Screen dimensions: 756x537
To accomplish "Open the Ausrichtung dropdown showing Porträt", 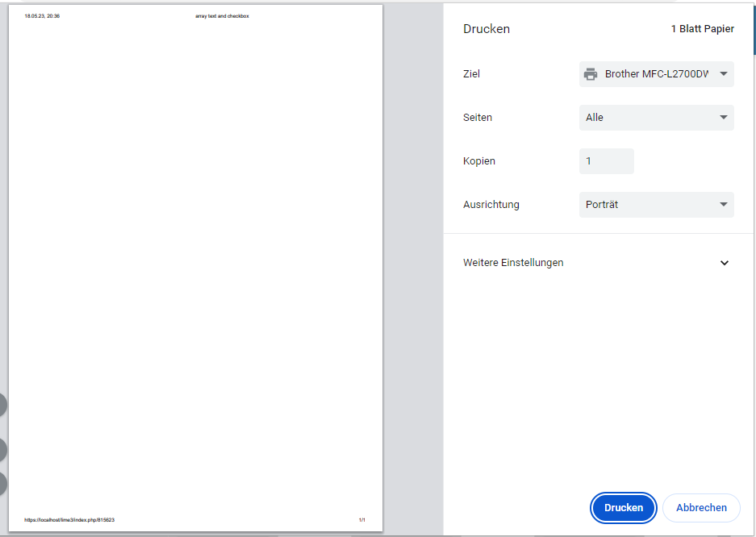I will (657, 205).
